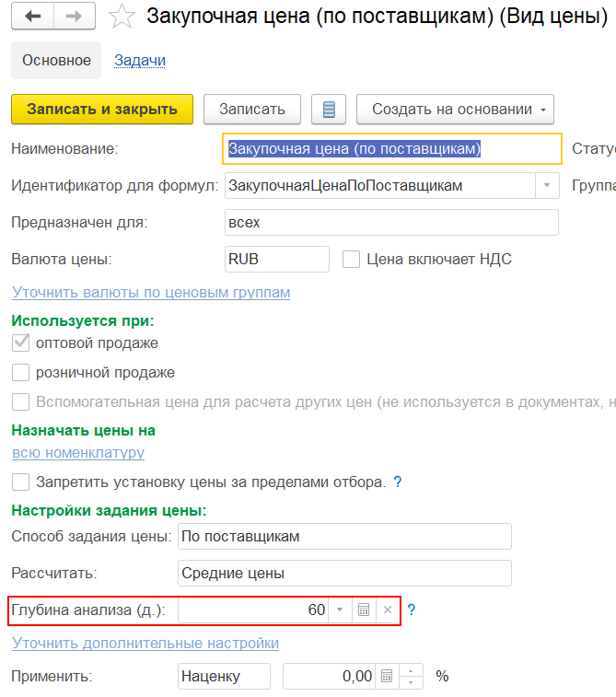The width and height of the screenshot is (616, 697).
Task: Open the report list icon button
Action: coord(329,109)
